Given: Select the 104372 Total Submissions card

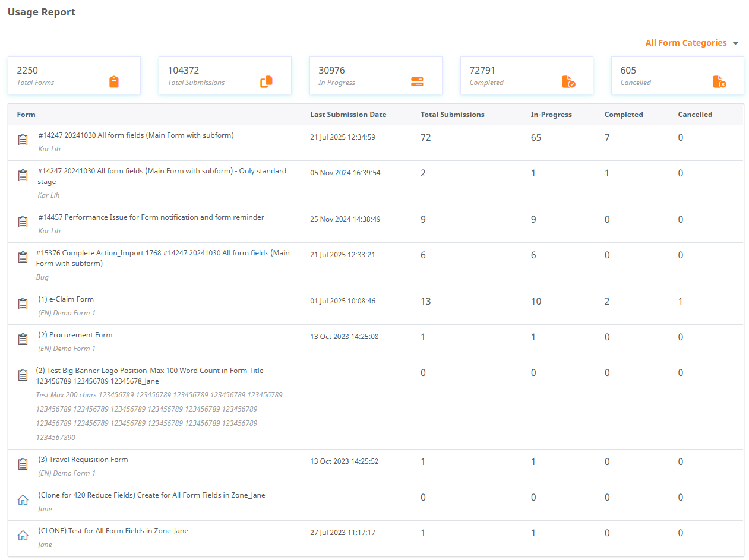Looking at the screenshot, I should pos(225,75).
